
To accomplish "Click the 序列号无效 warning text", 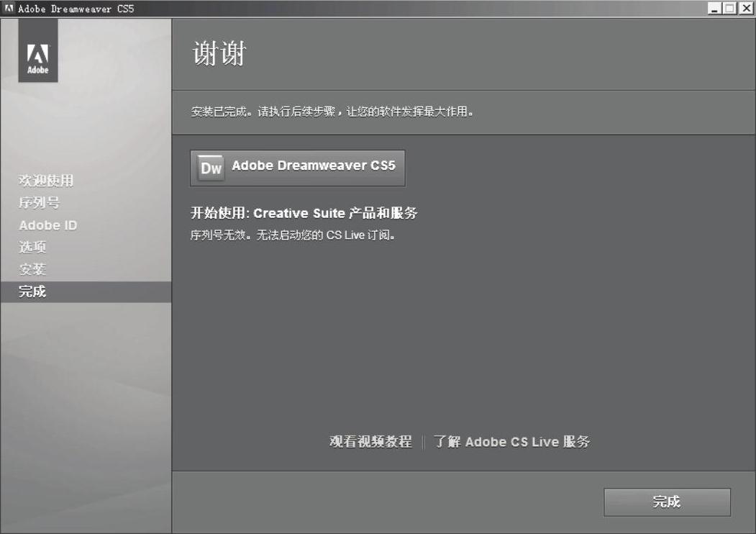I will [x=293, y=235].
